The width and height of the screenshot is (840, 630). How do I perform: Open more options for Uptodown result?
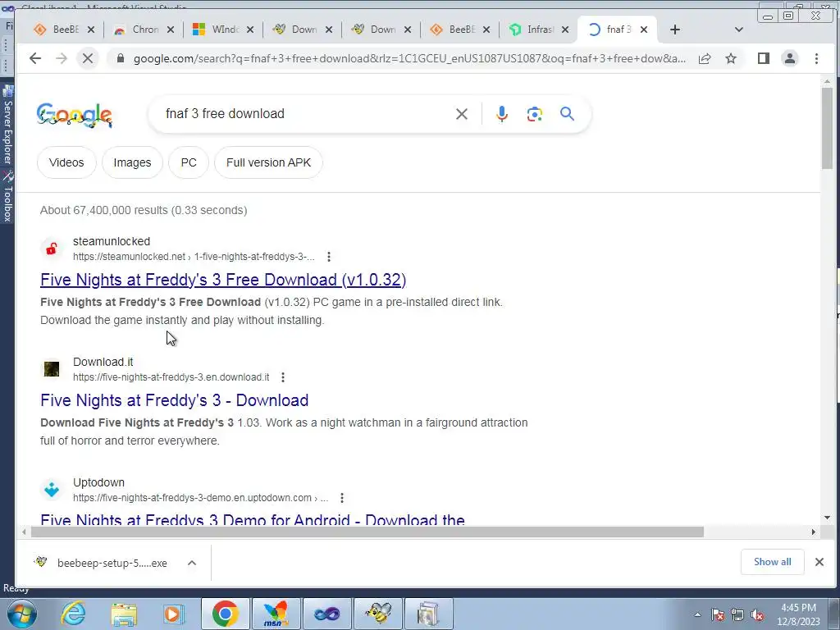point(342,498)
